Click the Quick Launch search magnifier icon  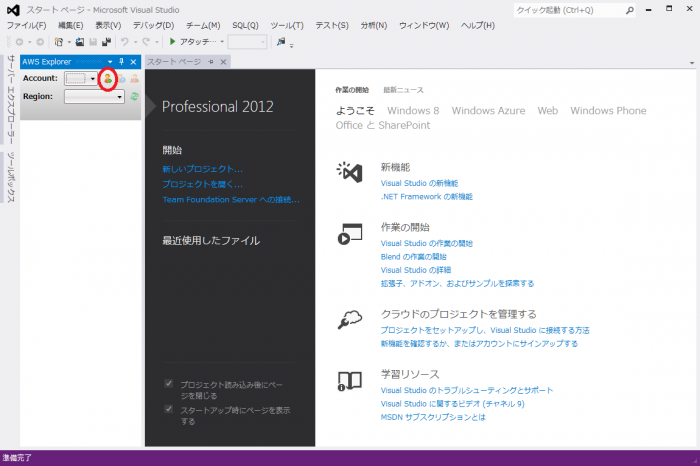point(629,10)
